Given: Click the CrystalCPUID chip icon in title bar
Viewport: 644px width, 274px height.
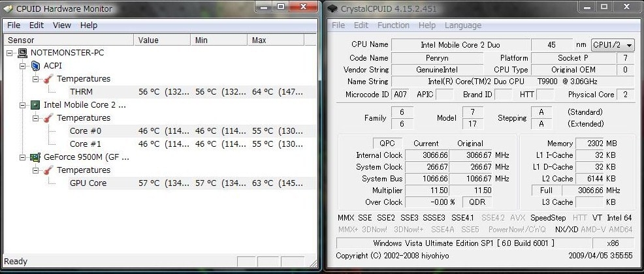Looking at the screenshot, I should 332,8.
